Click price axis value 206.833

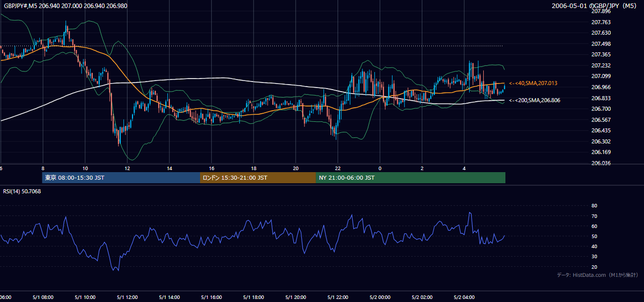coord(601,98)
